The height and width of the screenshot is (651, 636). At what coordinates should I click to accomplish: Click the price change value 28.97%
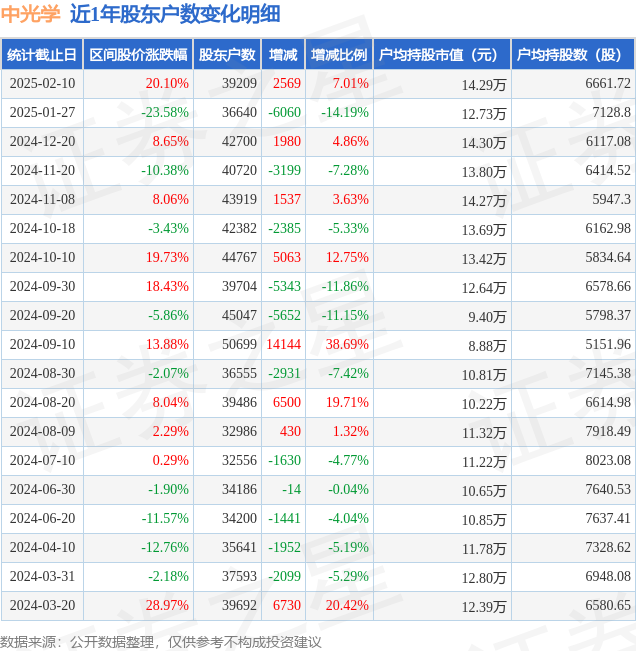(167, 605)
